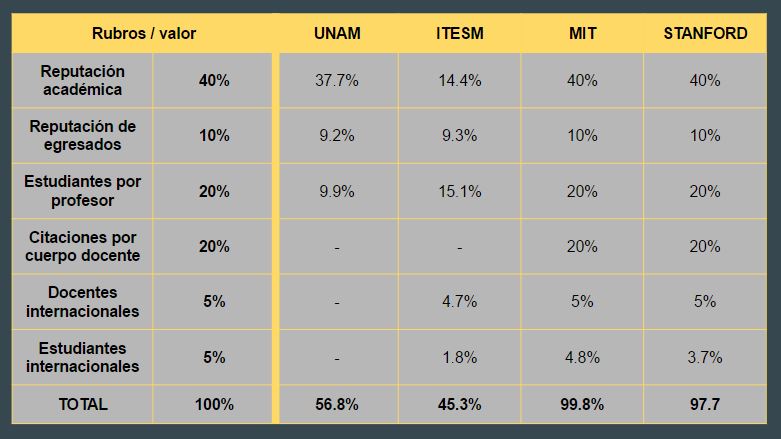Click the Rubros / valor header cell
The image size is (781, 439).
[143, 33]
